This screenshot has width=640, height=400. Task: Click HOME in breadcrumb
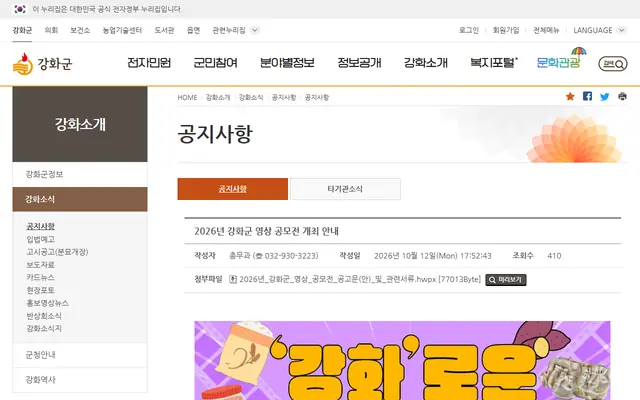pos(187,98)
